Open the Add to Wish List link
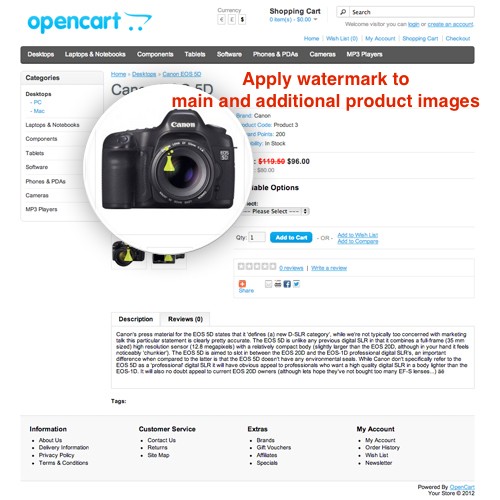 pyautogui.click(x=358, y=235)
